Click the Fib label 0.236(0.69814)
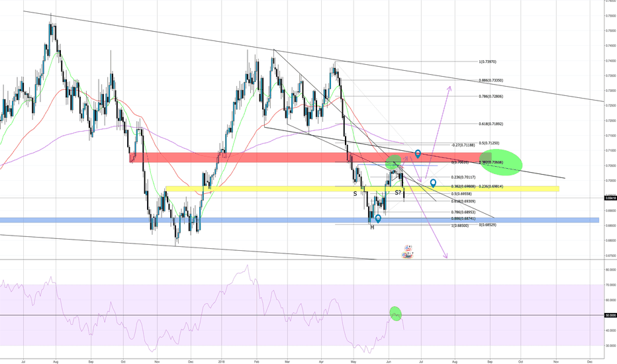 tap(491, 187)
